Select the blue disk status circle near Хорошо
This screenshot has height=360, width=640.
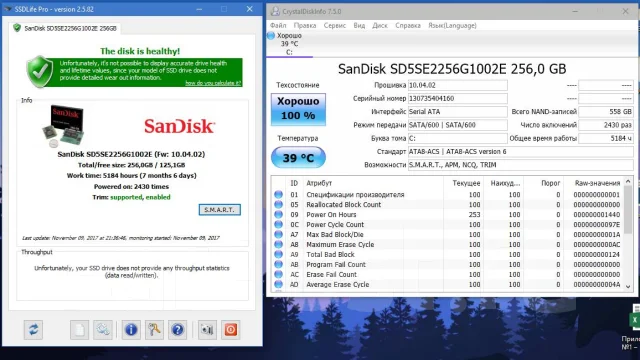coord(271,36)
